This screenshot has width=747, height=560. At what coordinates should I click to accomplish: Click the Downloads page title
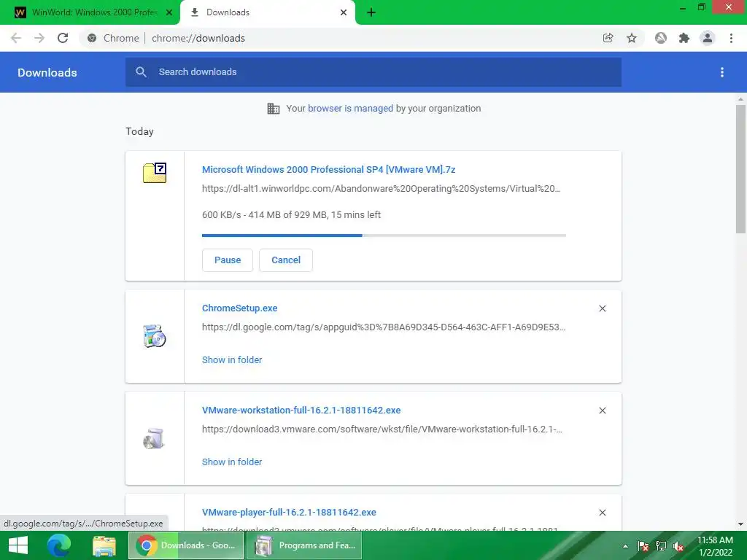point(47,72)
